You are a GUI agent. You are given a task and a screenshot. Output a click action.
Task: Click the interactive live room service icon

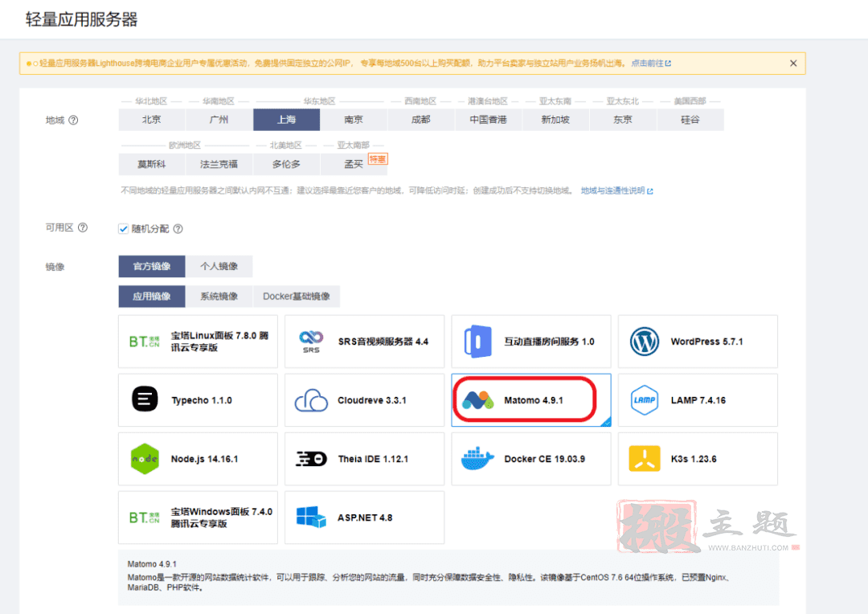[477, 342]
